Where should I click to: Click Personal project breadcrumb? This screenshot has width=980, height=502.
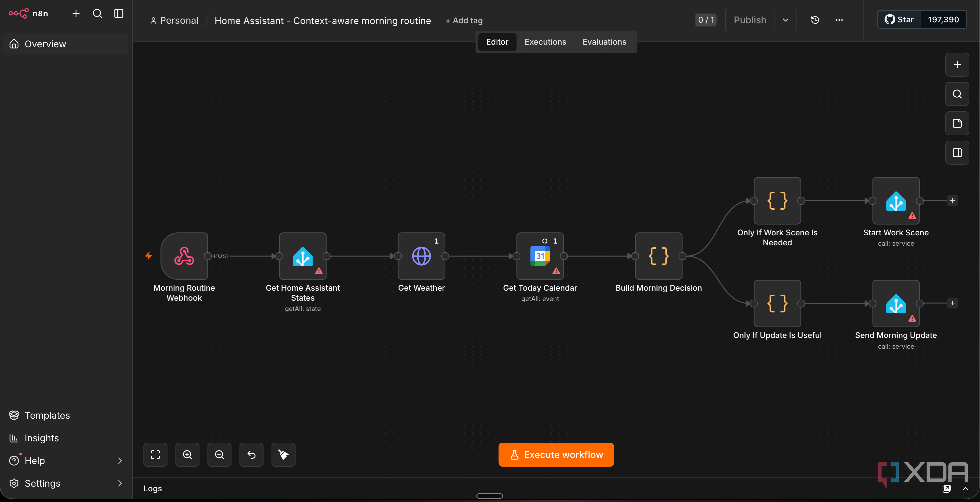(x=174, y=21)
